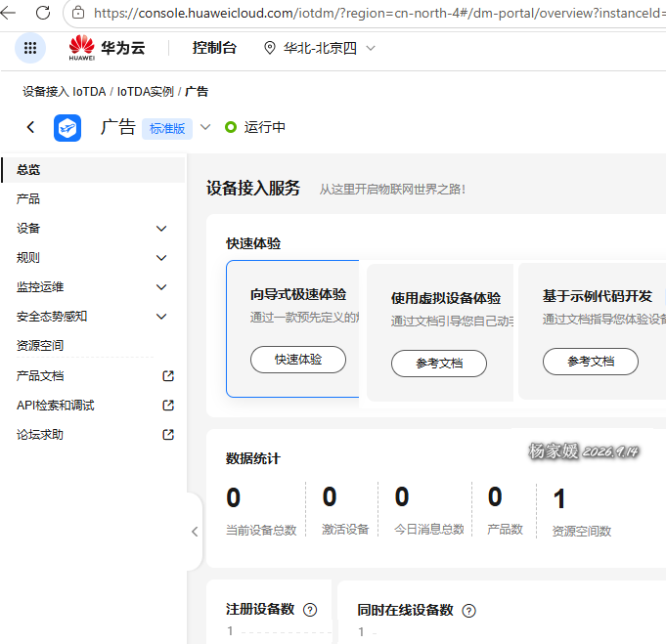Reload the page with the refresh icon
The image size is (666, 644).
pyautogui.click(x=43, y=13)
